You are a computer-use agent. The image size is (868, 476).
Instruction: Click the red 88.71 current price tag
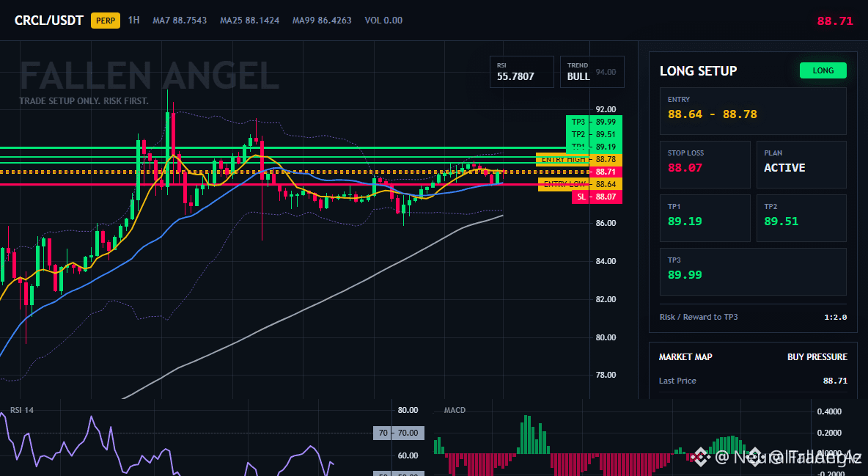[x=606, y=172]
